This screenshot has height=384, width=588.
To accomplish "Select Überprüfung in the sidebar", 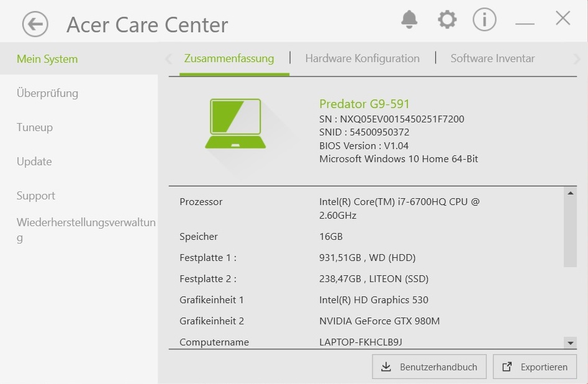I will click(x=47, y=93).
